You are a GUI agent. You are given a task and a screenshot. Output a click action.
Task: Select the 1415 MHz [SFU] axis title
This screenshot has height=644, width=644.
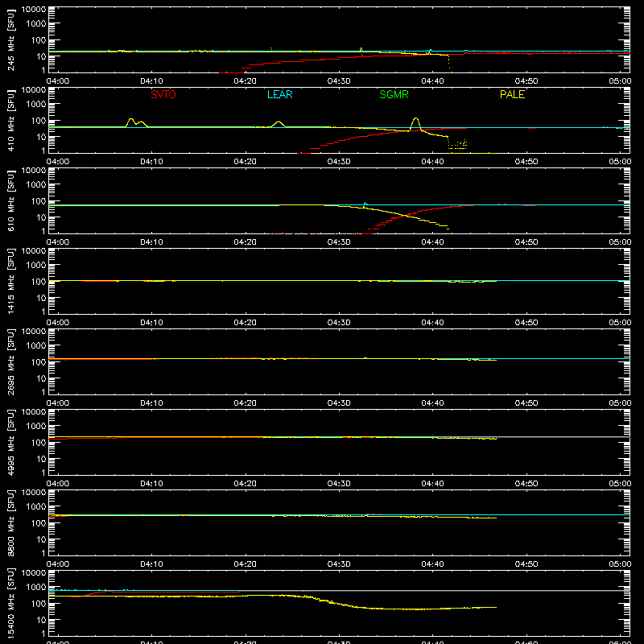(x=11, y=281)
